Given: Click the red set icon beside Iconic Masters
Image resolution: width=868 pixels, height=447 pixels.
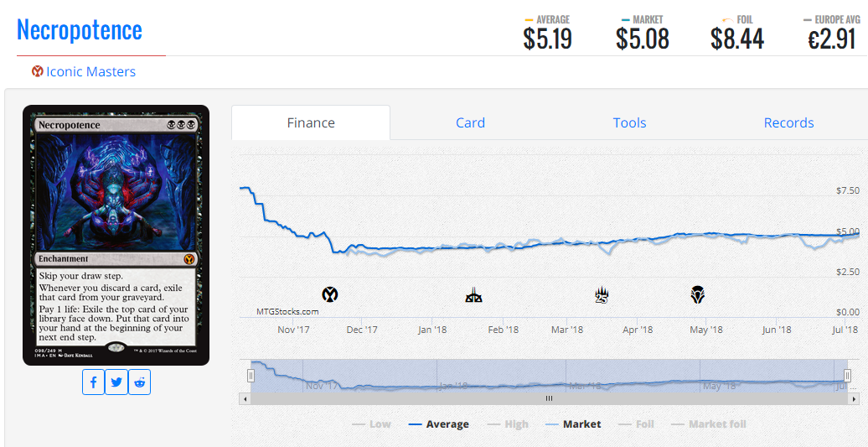Looking at the screenshot, I should click(x=38, y=72).
